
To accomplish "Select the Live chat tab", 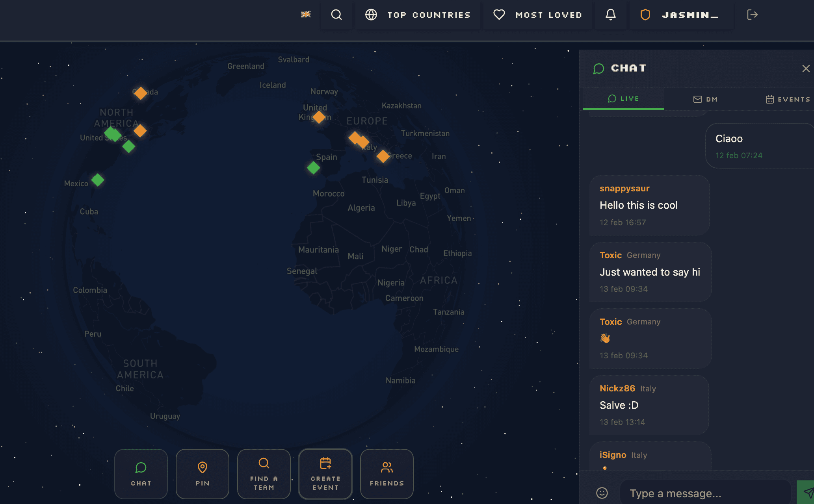I will (623, 99).
